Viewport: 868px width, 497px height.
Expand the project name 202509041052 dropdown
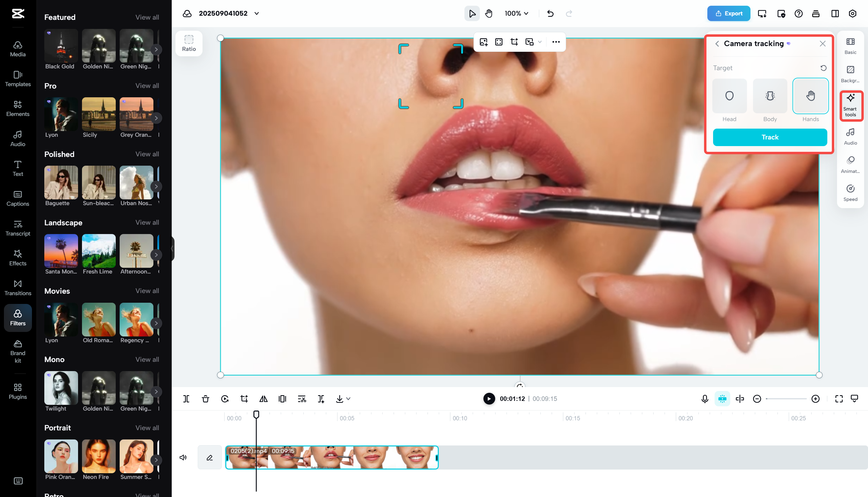tap(256, 13)
